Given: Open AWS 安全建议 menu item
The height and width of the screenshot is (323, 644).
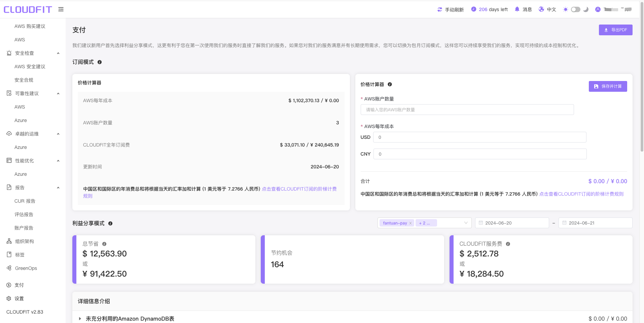Looking at the screenshot, I should click(30, 67).
